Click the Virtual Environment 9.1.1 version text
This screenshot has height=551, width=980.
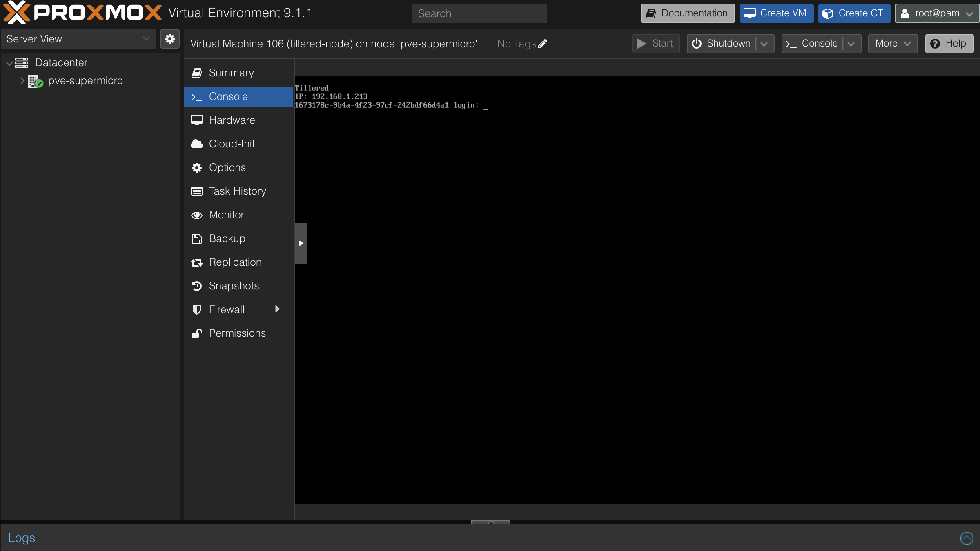tap(240, 13)
